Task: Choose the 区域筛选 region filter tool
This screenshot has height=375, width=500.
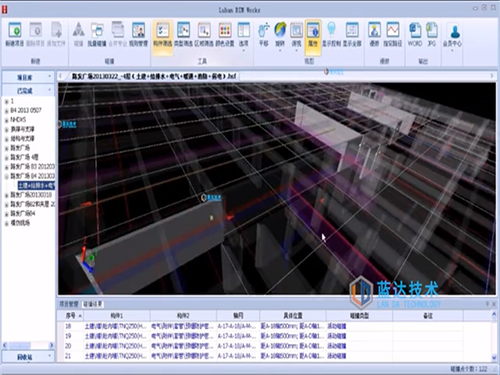Action: [x=204, y=34]
